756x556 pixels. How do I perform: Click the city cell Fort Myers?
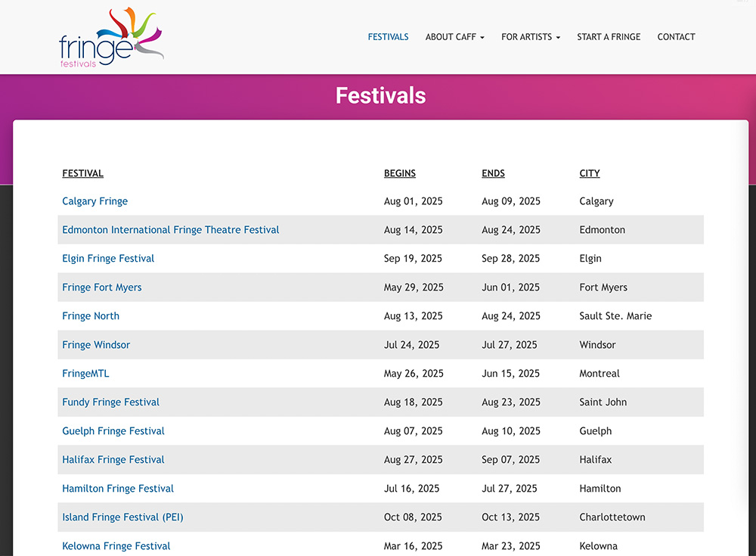[603, 287]
